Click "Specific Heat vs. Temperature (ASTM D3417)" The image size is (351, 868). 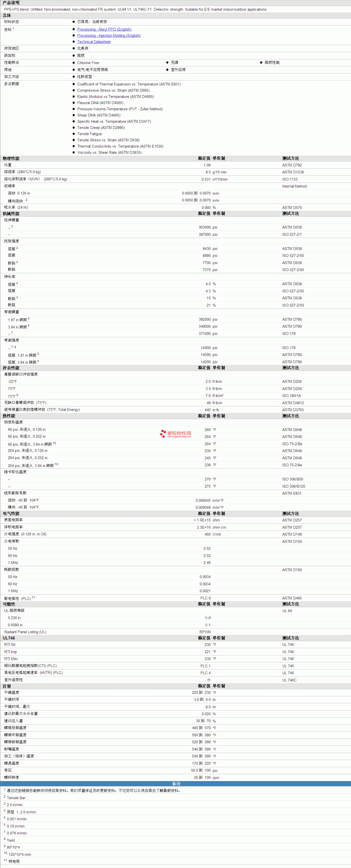[114, 122]
